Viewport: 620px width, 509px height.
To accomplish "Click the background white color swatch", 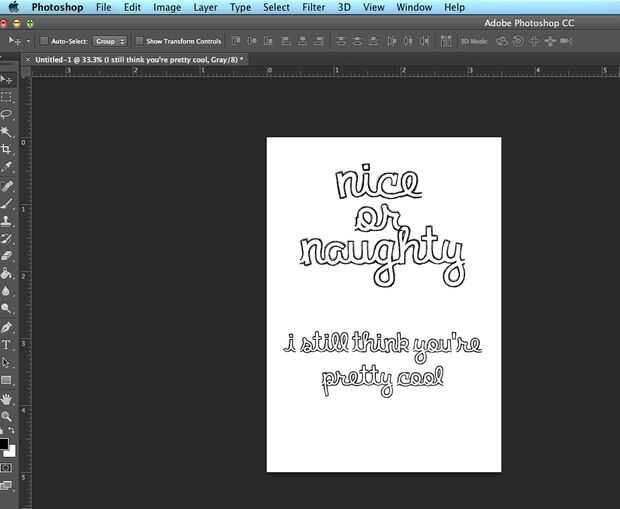I will (11, 452).
